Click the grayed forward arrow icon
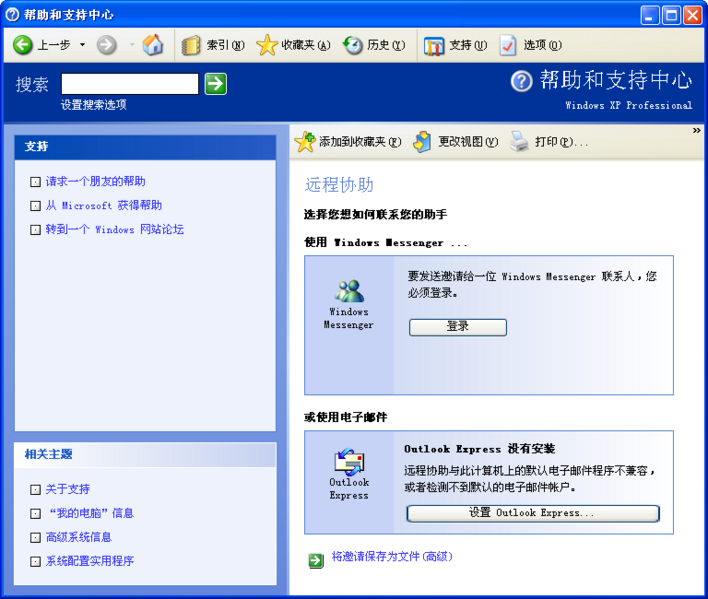This screenshot has width=708, height=599. point(107,45)
